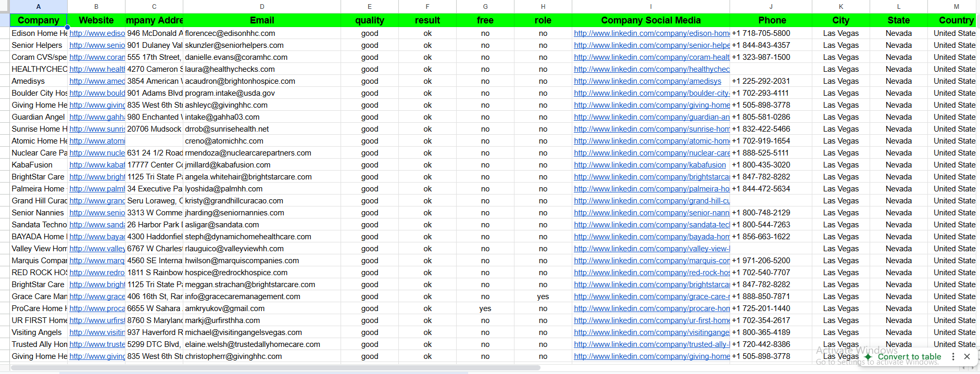Select the phone cell +1 225-292-2031

click(x=771, y=81)
